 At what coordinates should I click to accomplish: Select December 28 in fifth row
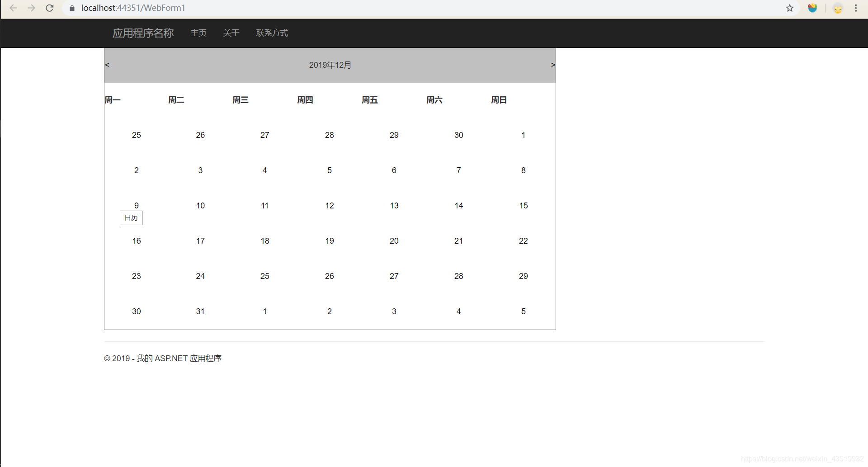pyautogui.click(x=459, y=276)
